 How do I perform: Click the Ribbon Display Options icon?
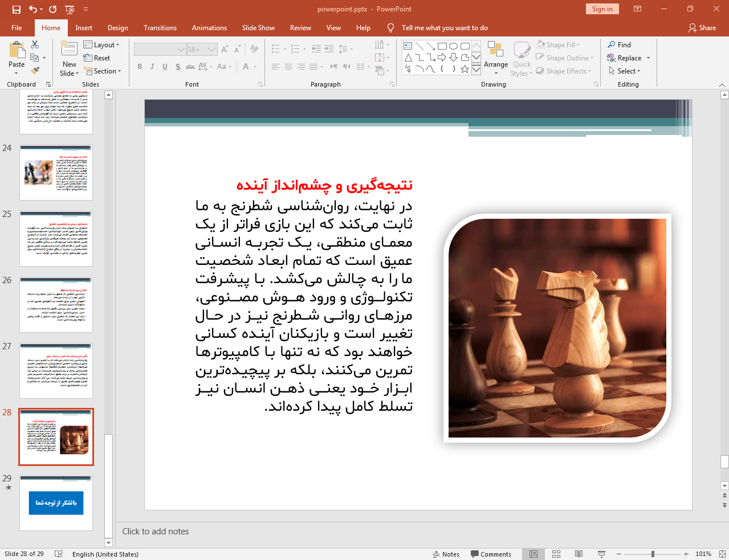tap(637, 9)
